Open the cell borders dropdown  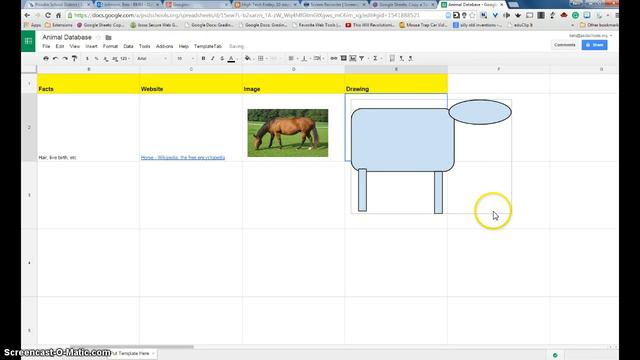click(x=262, y=58)
